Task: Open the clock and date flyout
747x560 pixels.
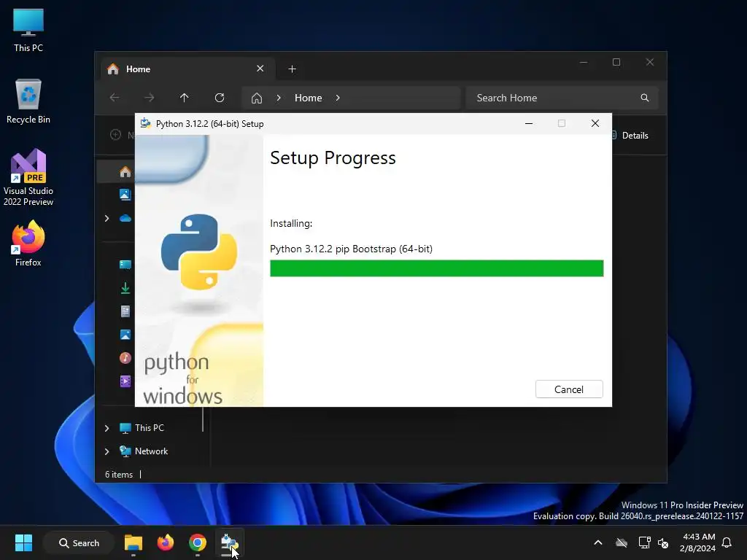Action: (x=697, y=542)
